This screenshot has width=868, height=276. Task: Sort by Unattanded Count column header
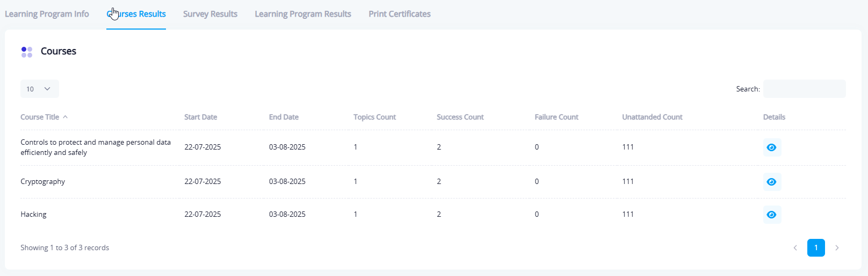[x=652, y=117]
